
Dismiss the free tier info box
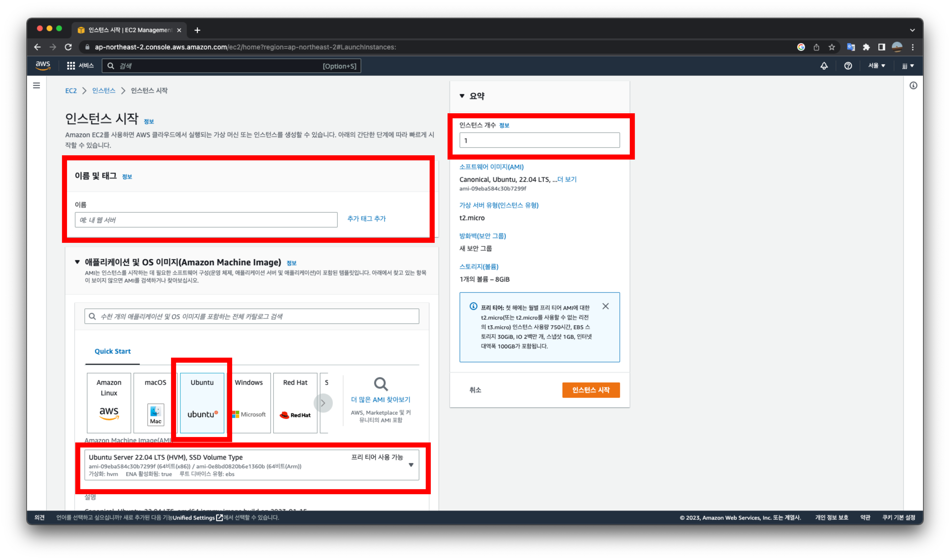[x=605, y=306]
